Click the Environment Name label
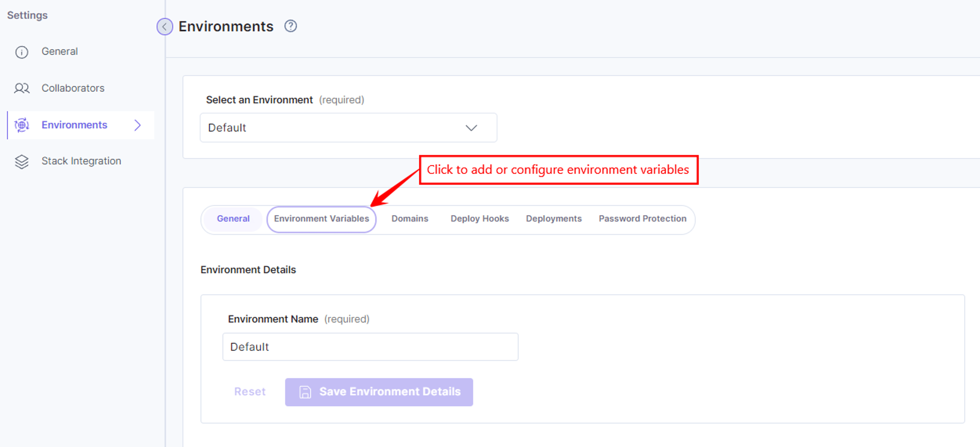The image size is (980, 447). 273,319
